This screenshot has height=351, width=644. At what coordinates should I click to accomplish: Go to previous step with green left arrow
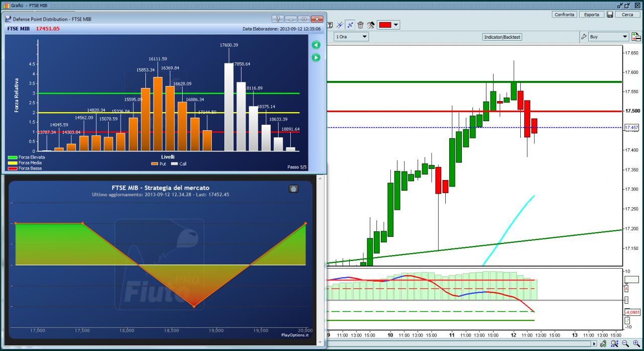316,45
